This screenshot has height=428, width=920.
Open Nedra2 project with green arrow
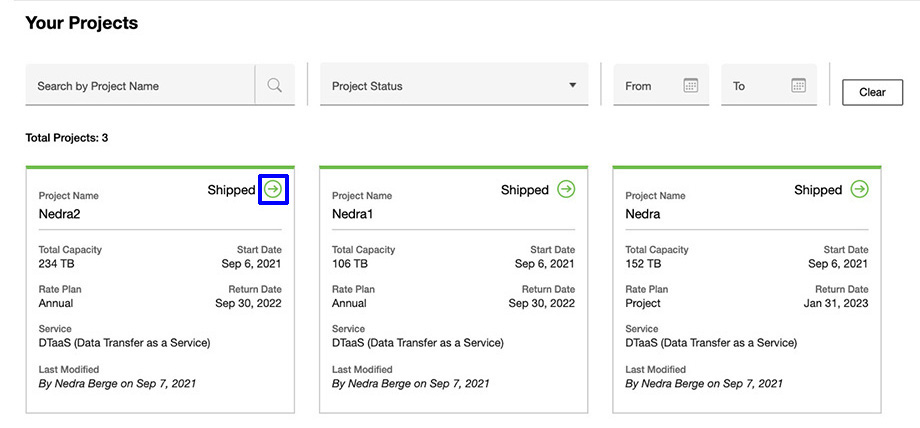[273, 189]
